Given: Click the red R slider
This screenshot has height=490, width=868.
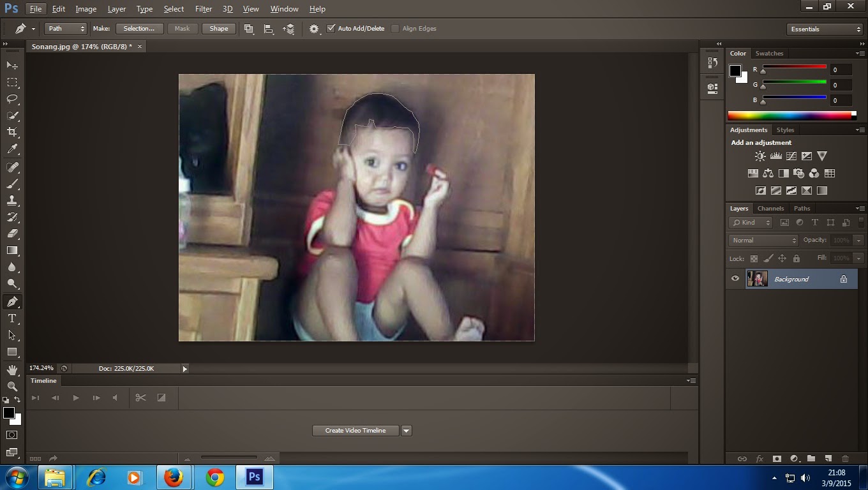Looking at the screenshot, I should 795,68.
